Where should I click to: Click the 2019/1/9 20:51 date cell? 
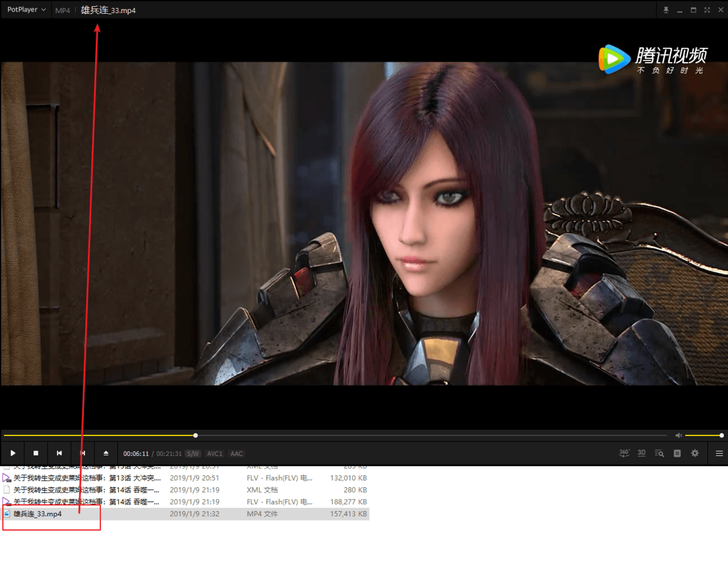[194, 478]
